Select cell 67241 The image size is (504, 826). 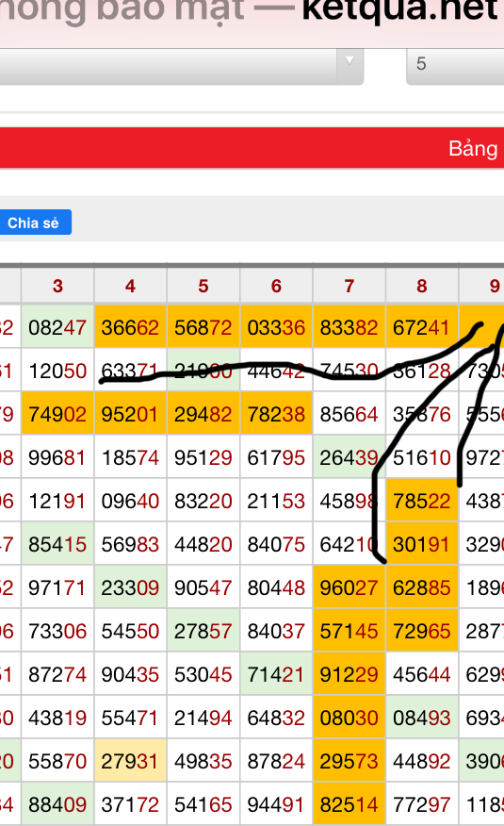tap(422, 326)
